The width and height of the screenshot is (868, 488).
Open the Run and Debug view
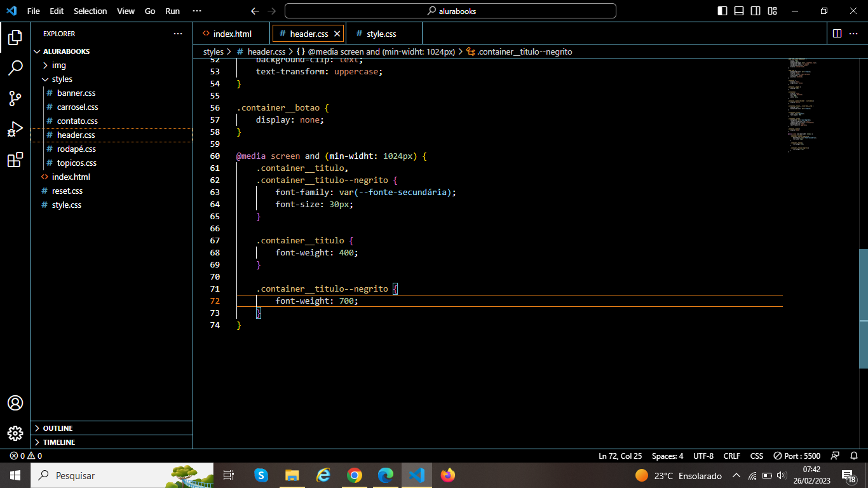point(15,129)
